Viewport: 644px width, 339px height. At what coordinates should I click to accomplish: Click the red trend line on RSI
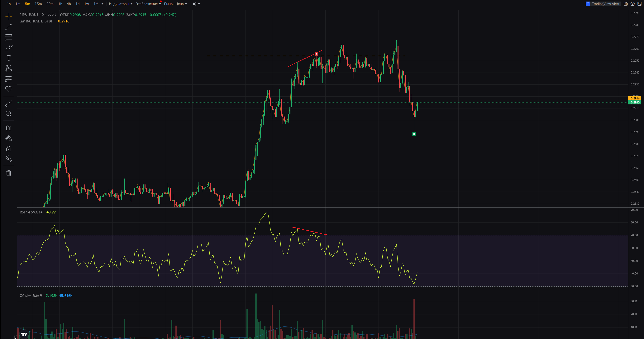coord(310,231)
